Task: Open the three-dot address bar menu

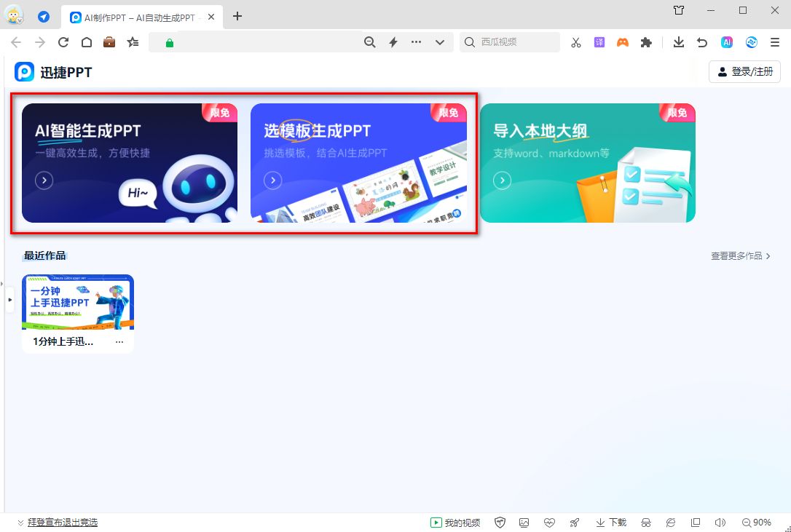Action: (x=416, y=42)
